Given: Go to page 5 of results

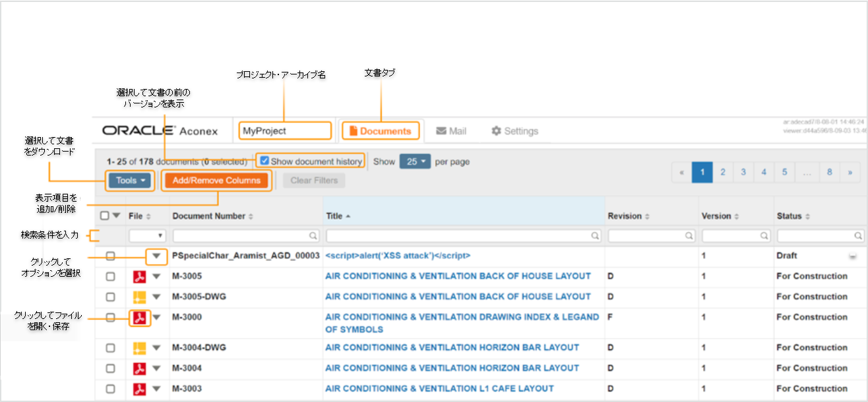Looking at the screenshot, I should pyautogui.click(x=784, y=172).
